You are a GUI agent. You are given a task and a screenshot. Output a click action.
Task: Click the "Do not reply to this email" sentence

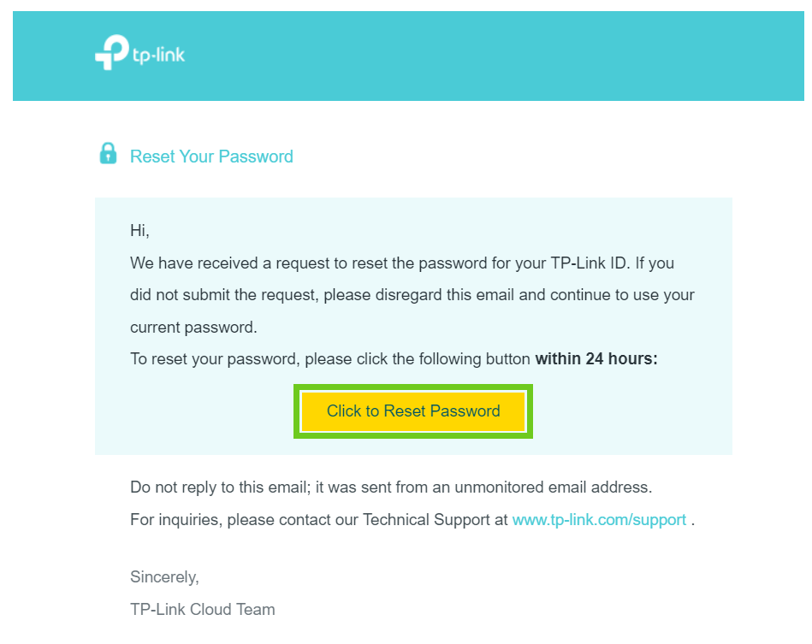[x=221, y=487]
